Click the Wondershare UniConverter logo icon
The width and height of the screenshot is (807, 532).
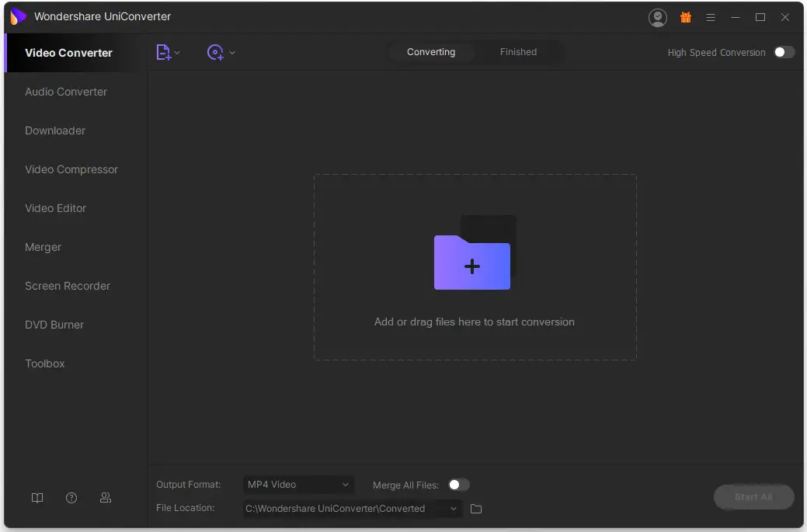tap(18, 16)
